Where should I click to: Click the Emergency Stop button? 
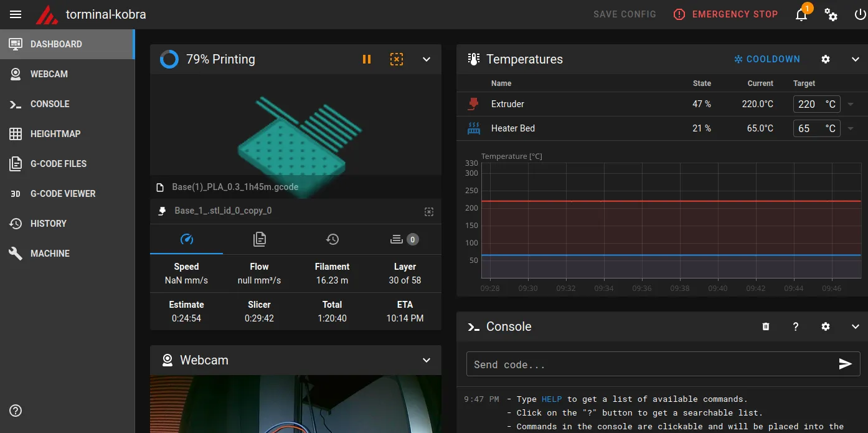tap(726, 14)
